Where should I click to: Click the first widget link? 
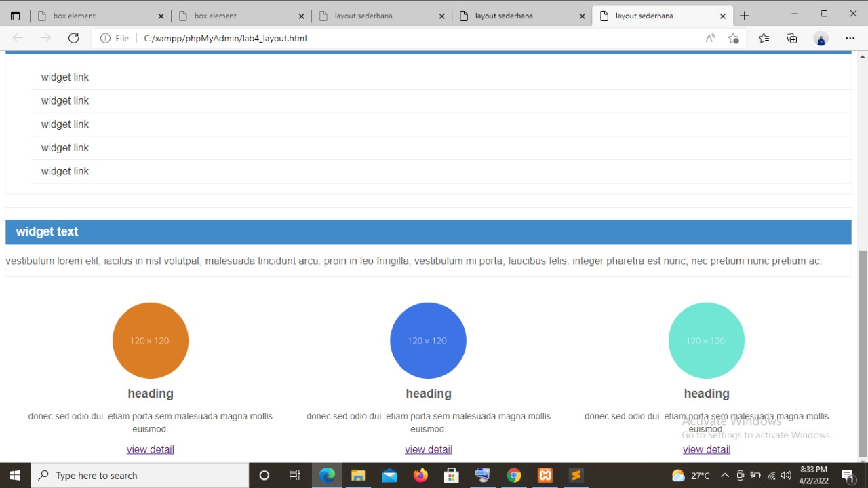[x=64, y=77]
